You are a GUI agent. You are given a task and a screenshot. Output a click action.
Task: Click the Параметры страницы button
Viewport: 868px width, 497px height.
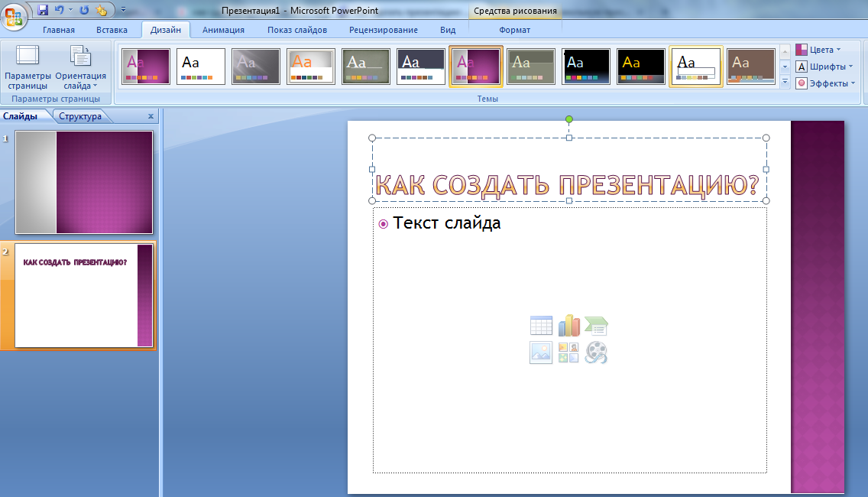tap(28, 67)
